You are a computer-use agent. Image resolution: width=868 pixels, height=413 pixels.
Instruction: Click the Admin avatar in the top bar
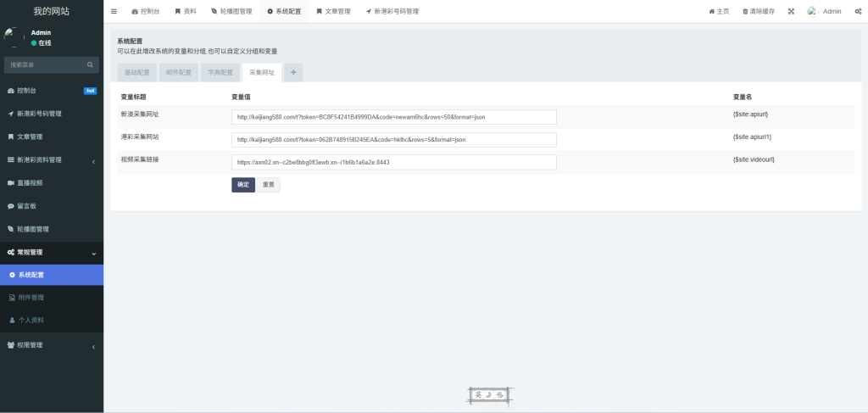(812, 12)
